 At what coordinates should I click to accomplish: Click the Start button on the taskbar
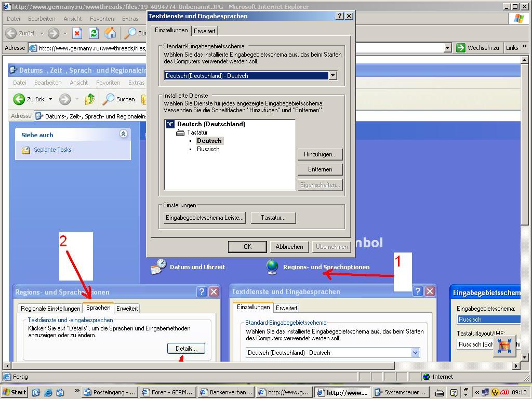click(15, 392)
